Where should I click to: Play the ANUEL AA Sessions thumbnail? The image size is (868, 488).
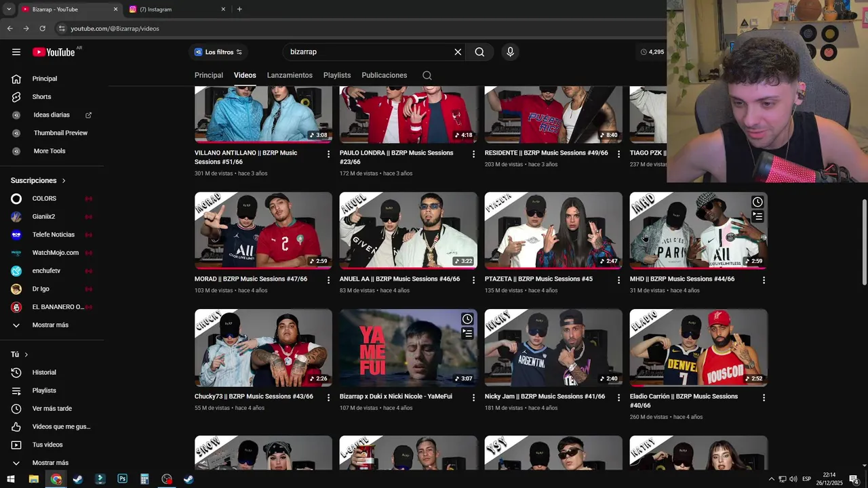coord(408,230)
